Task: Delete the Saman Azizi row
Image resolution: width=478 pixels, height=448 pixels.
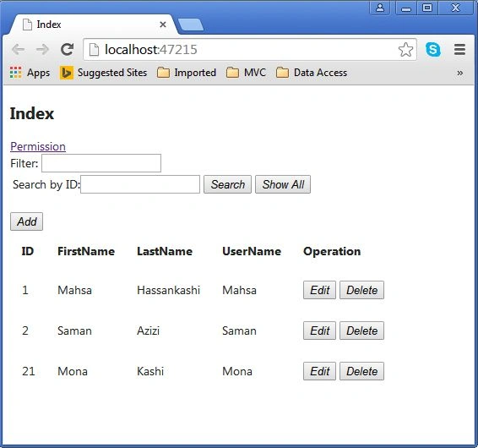Action: [361, 331]
